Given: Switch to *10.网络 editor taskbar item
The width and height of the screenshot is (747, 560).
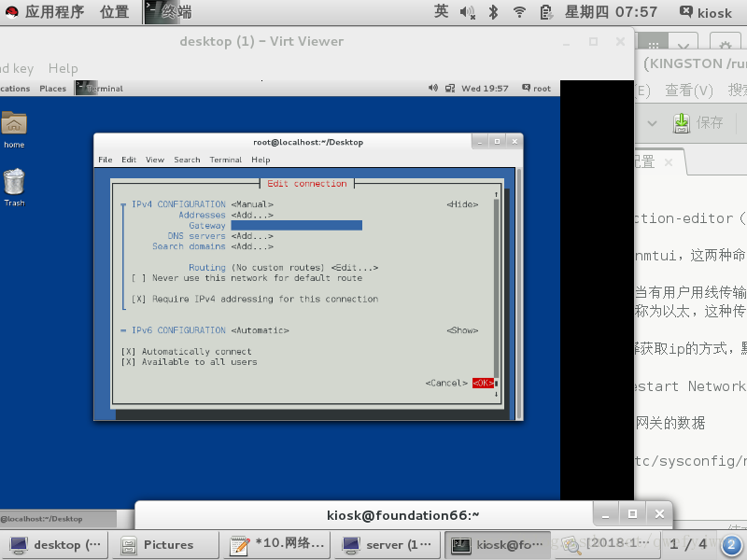Looking at the screenshot, I should [x=276, y=545].
